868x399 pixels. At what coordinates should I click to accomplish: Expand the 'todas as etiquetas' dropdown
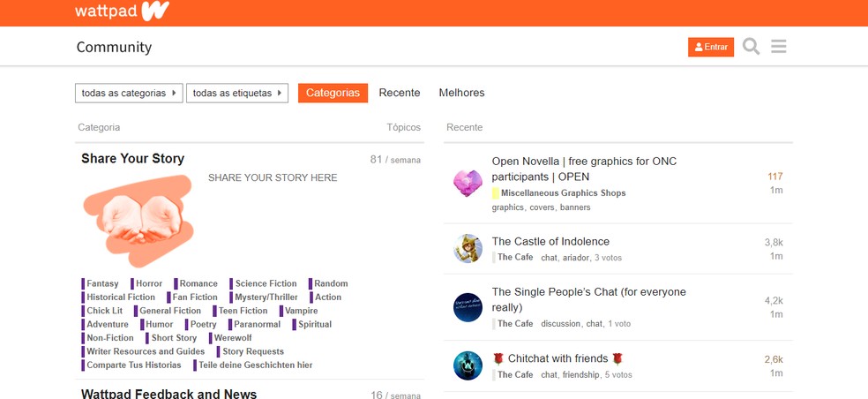[x=237, y=93]
